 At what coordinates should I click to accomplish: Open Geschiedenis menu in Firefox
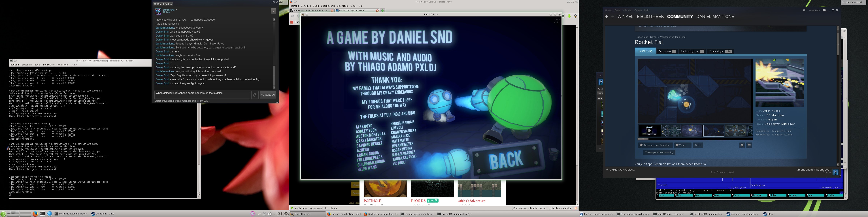click(x=327, y=6)
